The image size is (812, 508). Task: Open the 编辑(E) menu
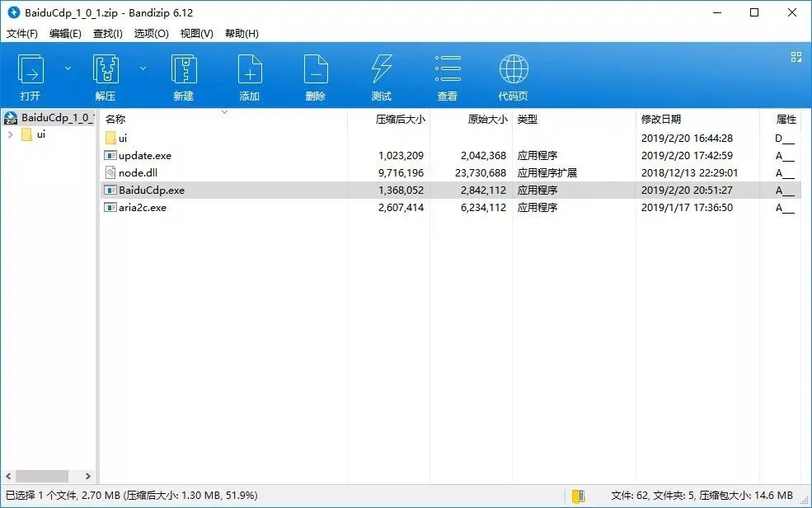(x=65, y=34)
